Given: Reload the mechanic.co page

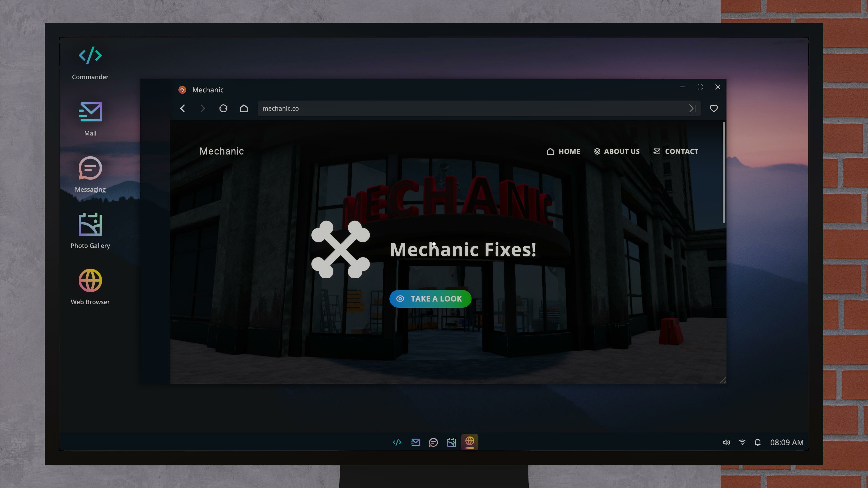Looking at the screenshot, I should pyautogui.click(x=223, y=108).
